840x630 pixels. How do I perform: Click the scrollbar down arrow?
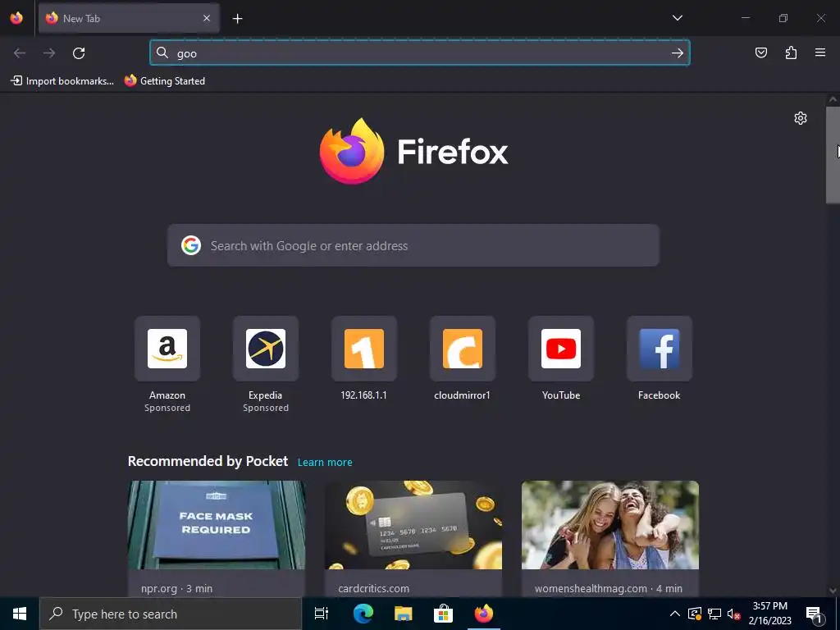pos(833,591)
